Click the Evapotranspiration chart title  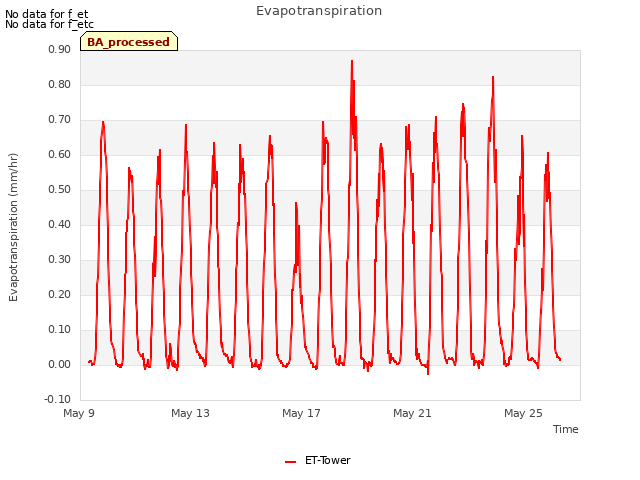pyautogui.click(x=319, y=11)
